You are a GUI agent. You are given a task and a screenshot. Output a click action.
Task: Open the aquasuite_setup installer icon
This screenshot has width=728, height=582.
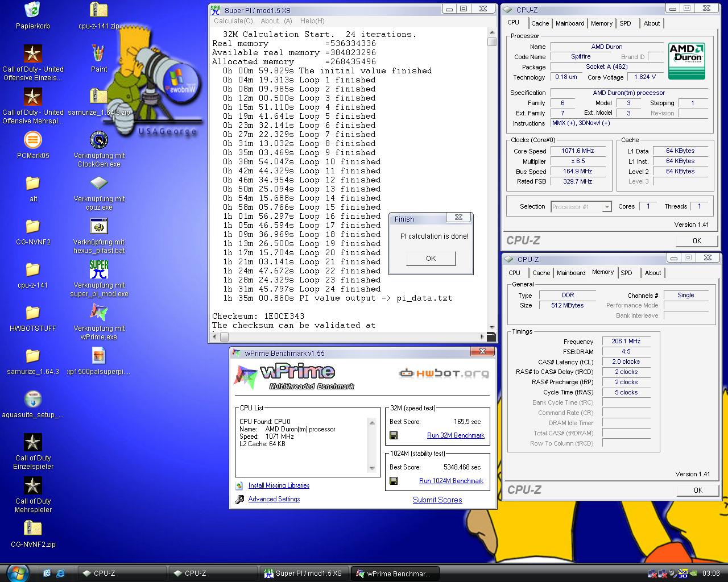[32, 399]
